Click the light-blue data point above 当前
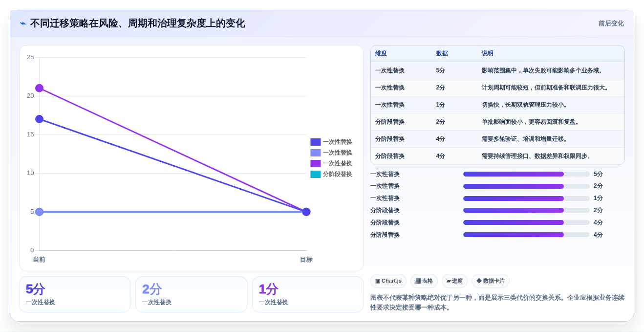The height and width of the screenshot is (332, 644). [x=40, y=212]
